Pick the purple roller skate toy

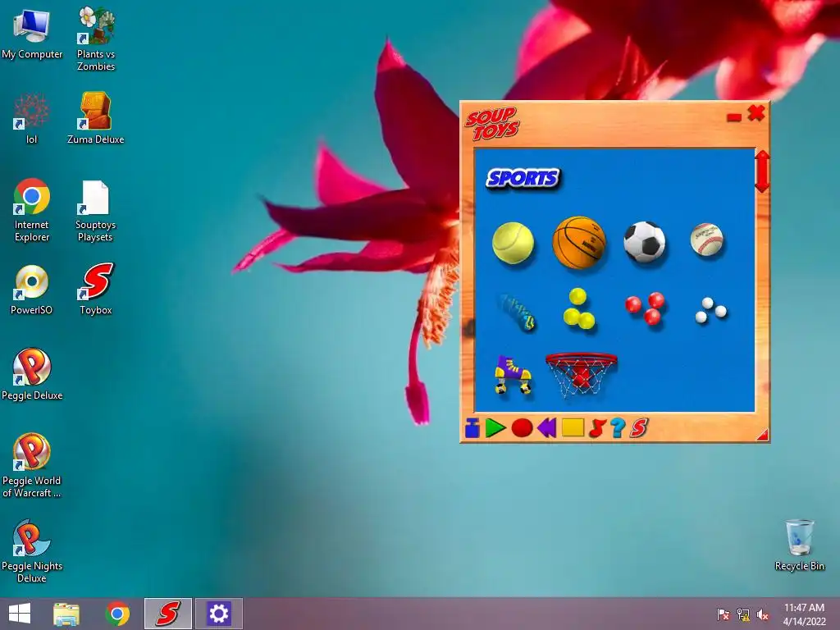tap(513, 375)
